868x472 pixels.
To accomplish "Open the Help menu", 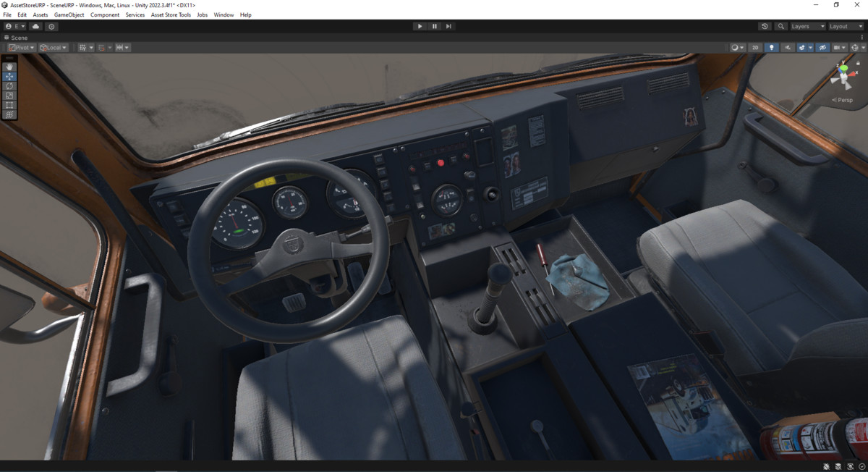I will (246, 14).
